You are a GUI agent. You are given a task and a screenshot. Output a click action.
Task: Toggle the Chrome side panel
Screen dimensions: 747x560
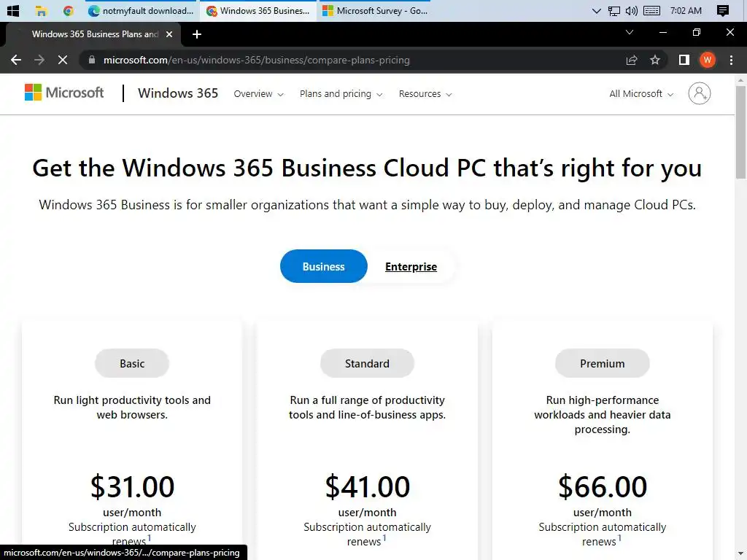click(684, 60)
